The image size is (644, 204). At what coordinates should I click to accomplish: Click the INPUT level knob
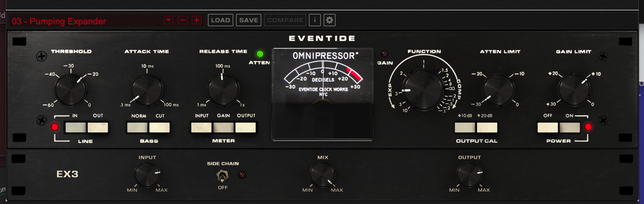[147, 175]
